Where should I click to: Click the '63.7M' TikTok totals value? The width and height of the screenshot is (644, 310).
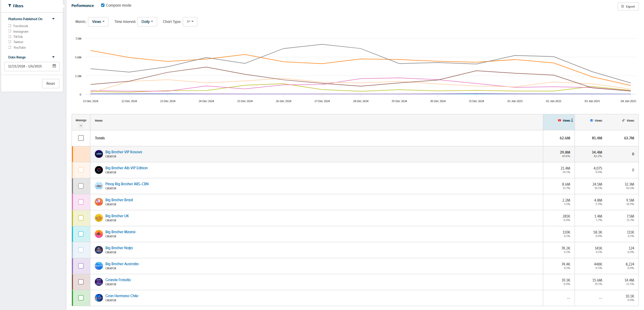pyautogui.click(x=629, y=138)
